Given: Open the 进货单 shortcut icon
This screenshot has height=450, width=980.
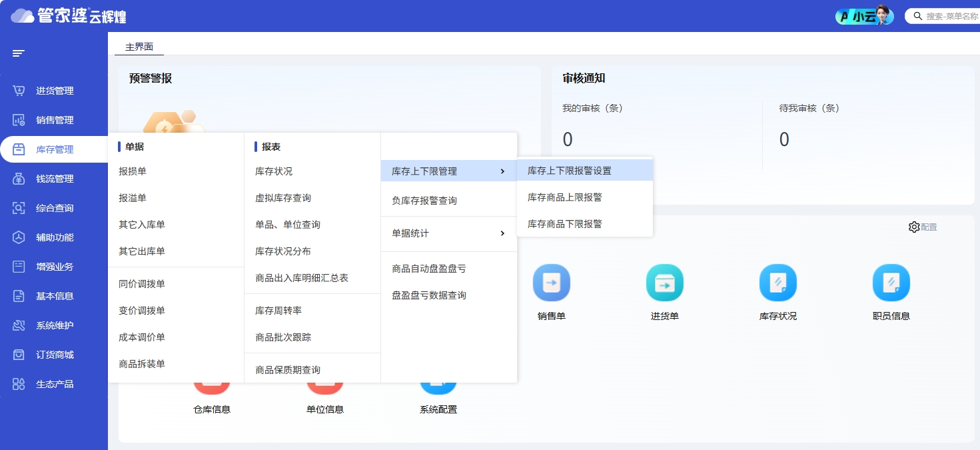Looking at the screenshot, I should point(665,283).
